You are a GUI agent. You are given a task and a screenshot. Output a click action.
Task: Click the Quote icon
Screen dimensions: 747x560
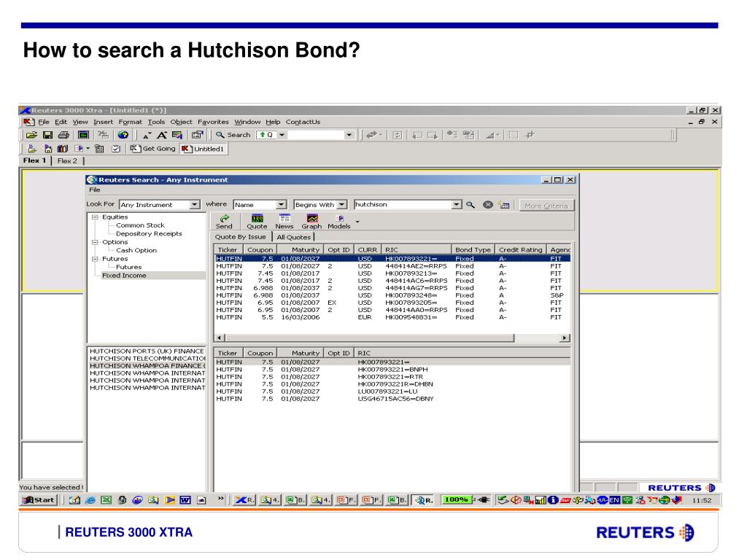257,222
